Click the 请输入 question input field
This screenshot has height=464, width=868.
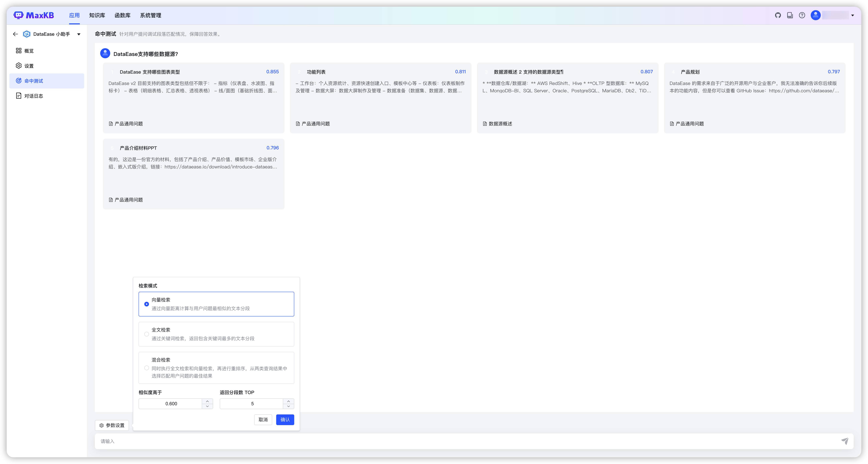click(x=468, y=441)
